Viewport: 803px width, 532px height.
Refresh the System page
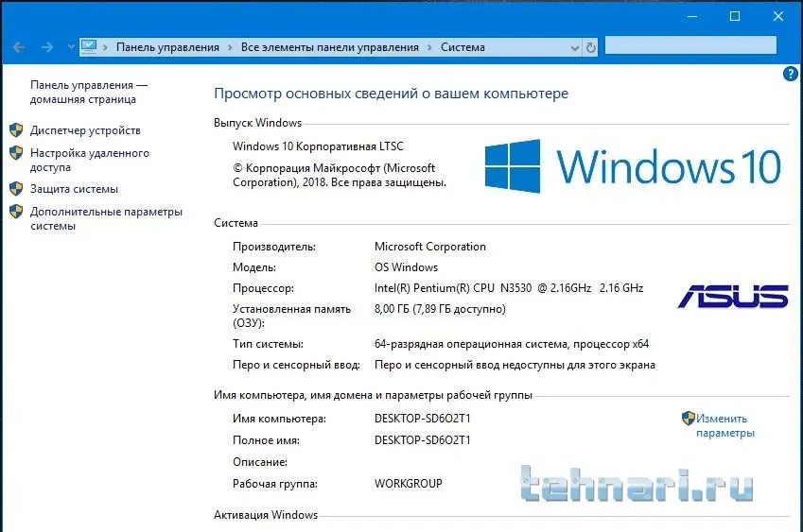(x=590, y=47)
